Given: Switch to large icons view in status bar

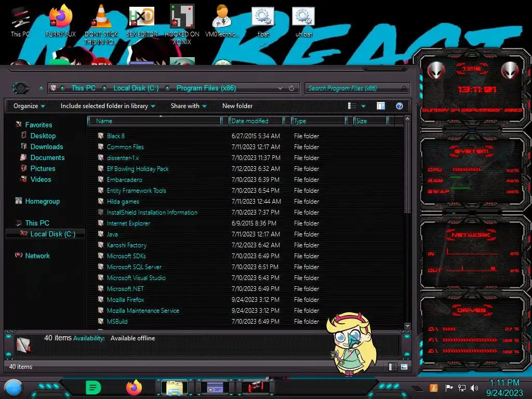Looking at the screenshot, I should [404, 367].
